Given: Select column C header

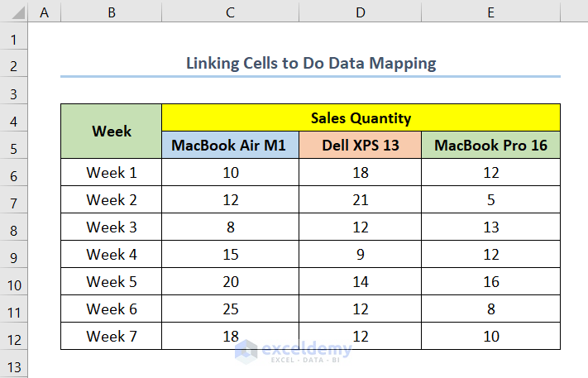Looking at the screenshot, I should [229, 12].
